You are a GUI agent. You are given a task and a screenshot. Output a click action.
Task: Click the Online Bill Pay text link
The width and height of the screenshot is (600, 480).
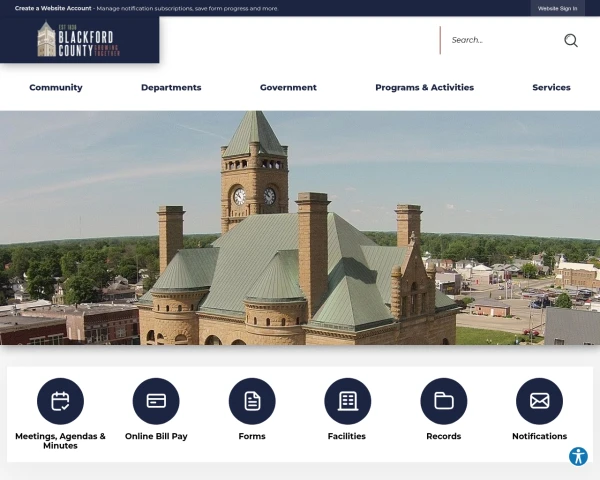pos(156,436)
